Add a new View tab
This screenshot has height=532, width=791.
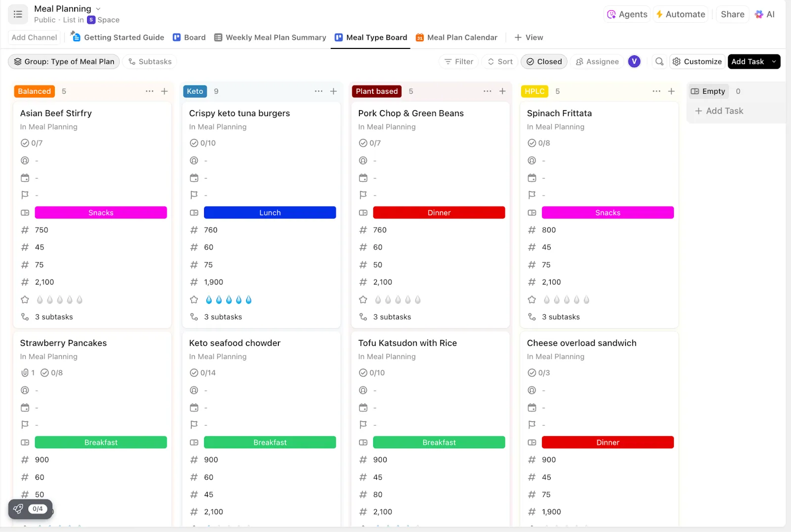[528, 38]
